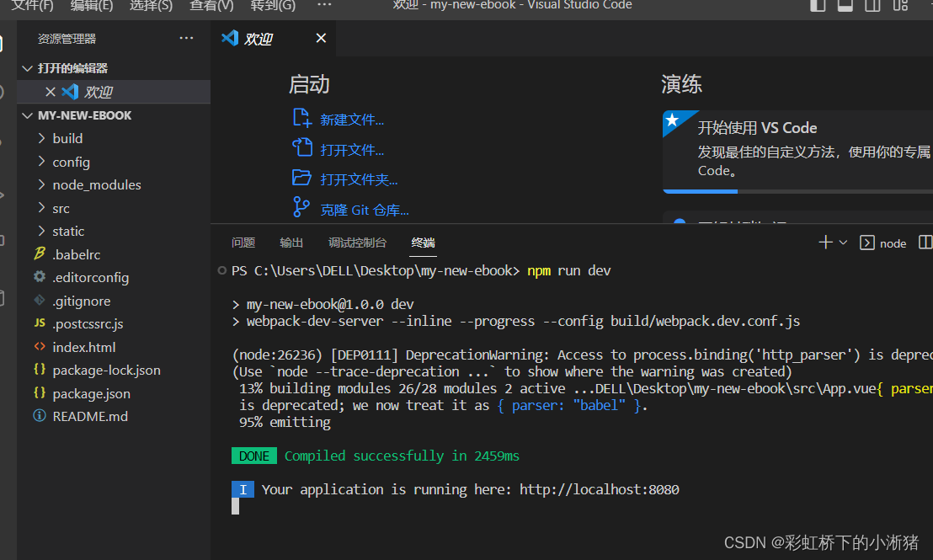The width and height of the screenshot is (933, 560).
Task: Switch to the 调试控制台 panel tab
Action: point(358,243)
